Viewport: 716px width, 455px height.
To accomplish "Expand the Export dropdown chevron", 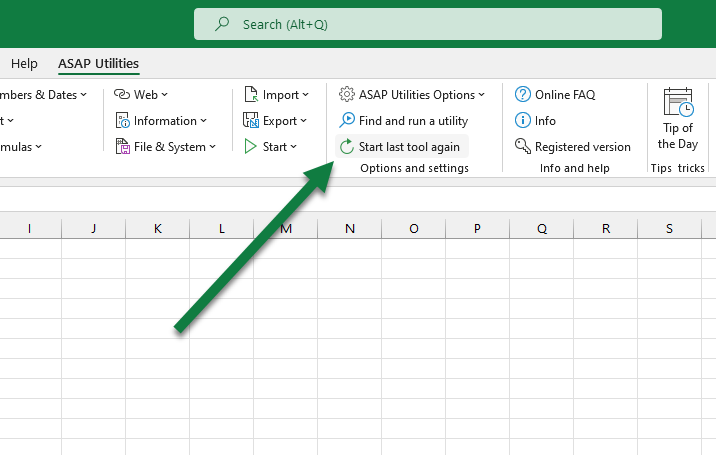I will pos(304,121).
